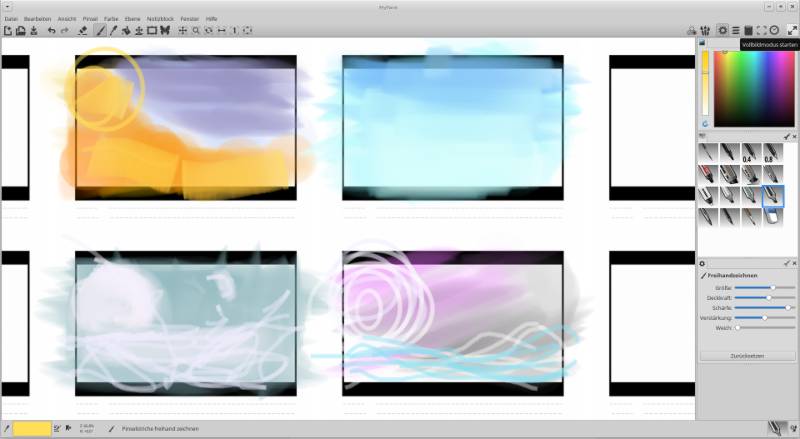
Task: Click the new document icon
Action: pos(7,31)
